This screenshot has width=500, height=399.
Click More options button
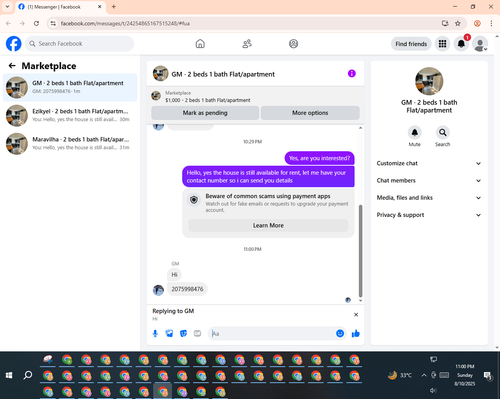click(x=310, y=113)
